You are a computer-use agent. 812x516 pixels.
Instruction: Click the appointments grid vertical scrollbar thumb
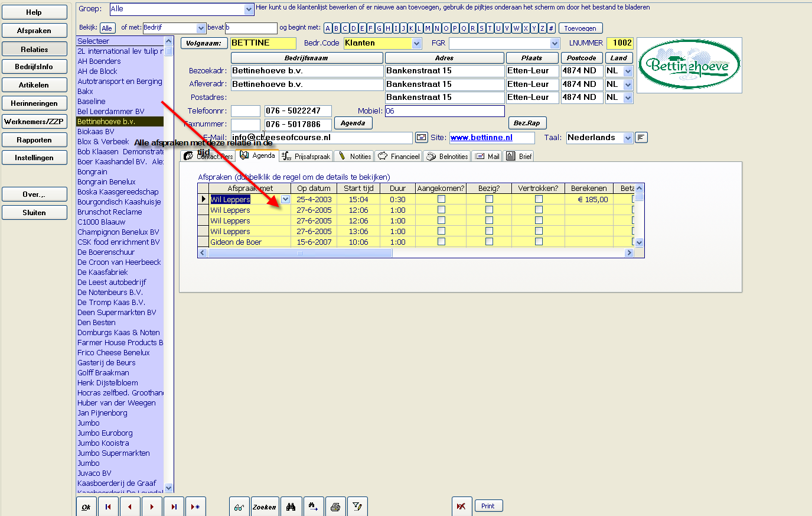pos(639,196)
